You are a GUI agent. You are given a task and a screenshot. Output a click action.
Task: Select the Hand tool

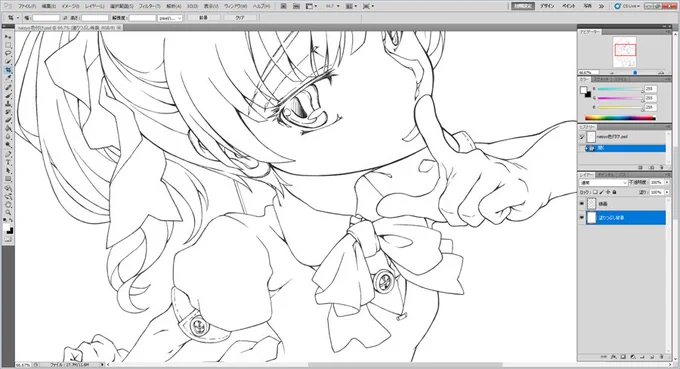[8, 205]
